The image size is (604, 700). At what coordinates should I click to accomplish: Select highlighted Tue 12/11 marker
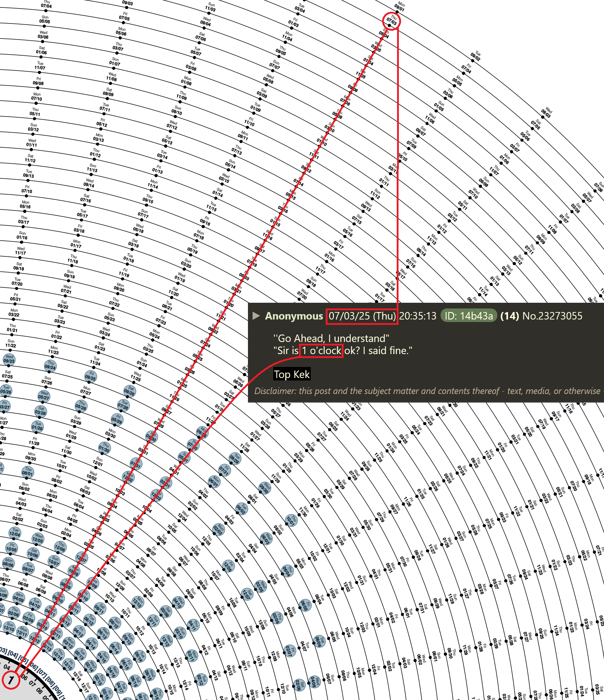pos(153,621)
